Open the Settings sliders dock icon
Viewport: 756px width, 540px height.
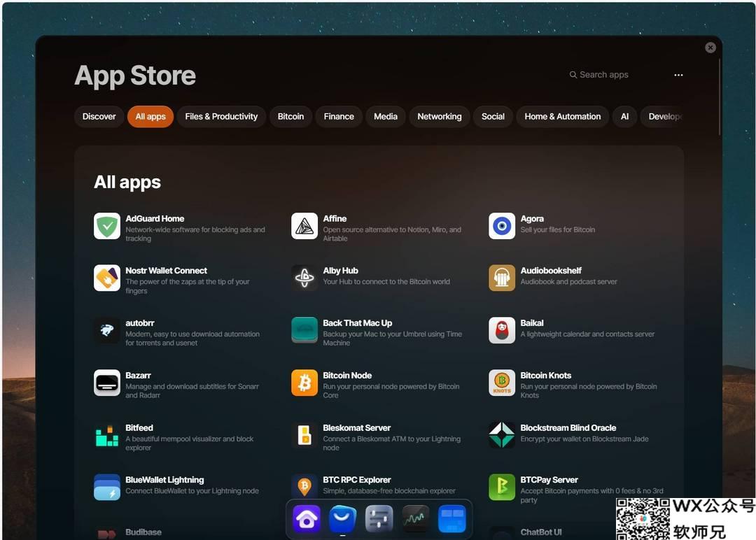click(x=379, y=519)
